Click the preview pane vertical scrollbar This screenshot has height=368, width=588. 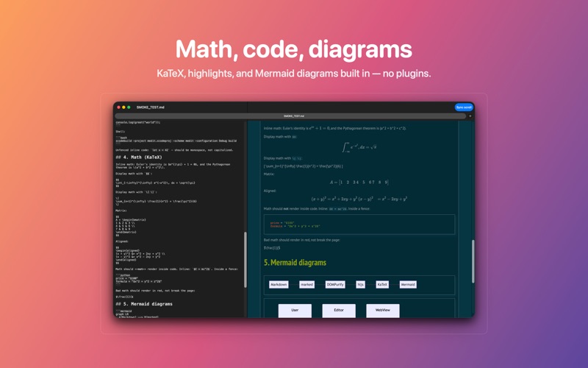pos(473,261)
